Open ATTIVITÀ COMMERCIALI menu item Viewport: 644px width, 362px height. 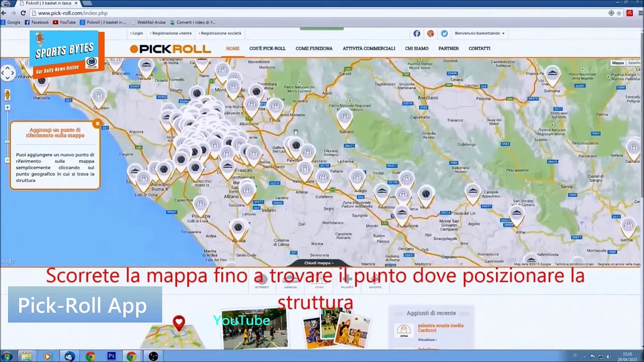[x=369, y=49]
